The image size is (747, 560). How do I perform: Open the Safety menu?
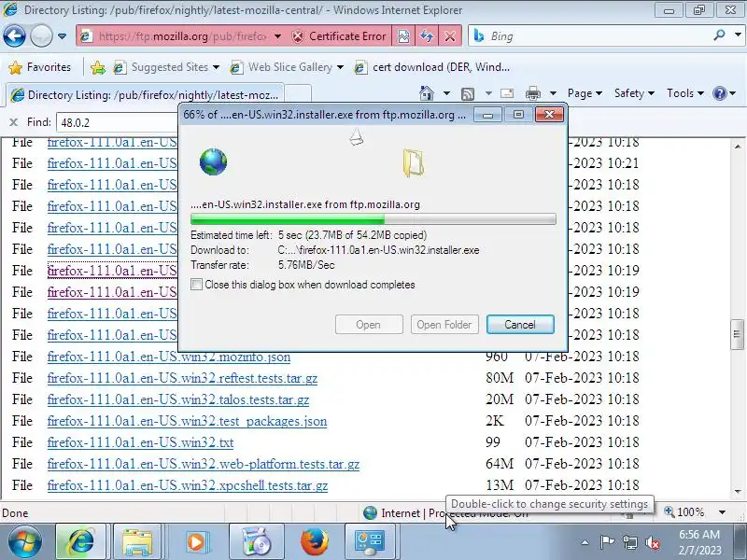634,93
